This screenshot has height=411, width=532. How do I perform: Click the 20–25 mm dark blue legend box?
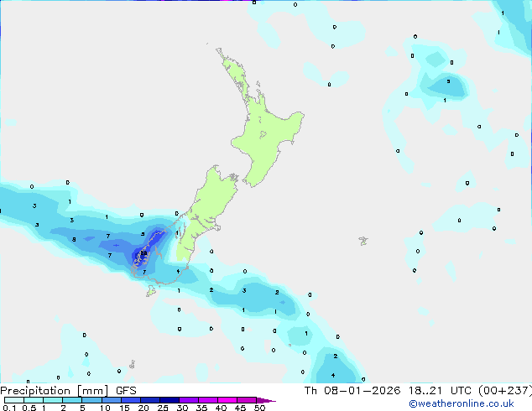point(149,400)
